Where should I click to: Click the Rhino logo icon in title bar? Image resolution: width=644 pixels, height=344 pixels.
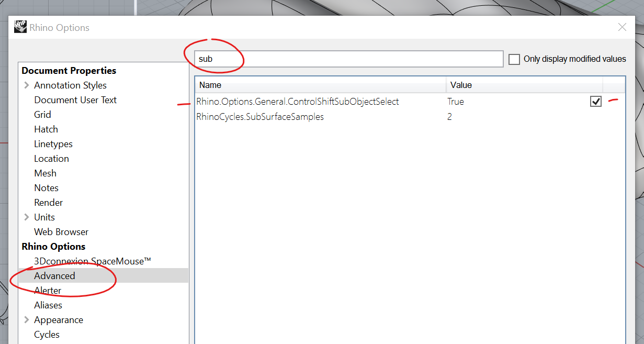coord(20,27)
